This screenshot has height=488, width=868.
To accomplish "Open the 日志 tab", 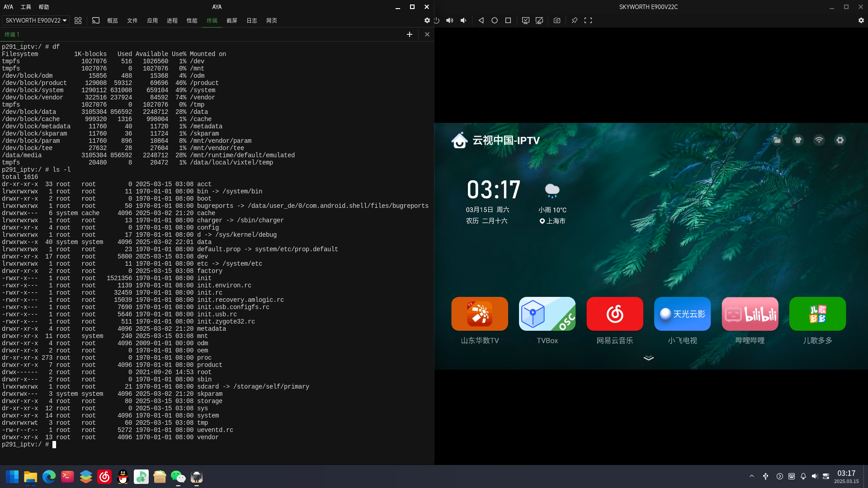I will (x=252, y=20).
